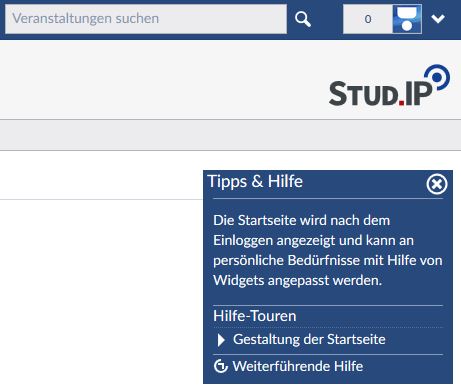Click the Hilfe-Touren heading
Screen dimensions: 461x390
[255, 316]
